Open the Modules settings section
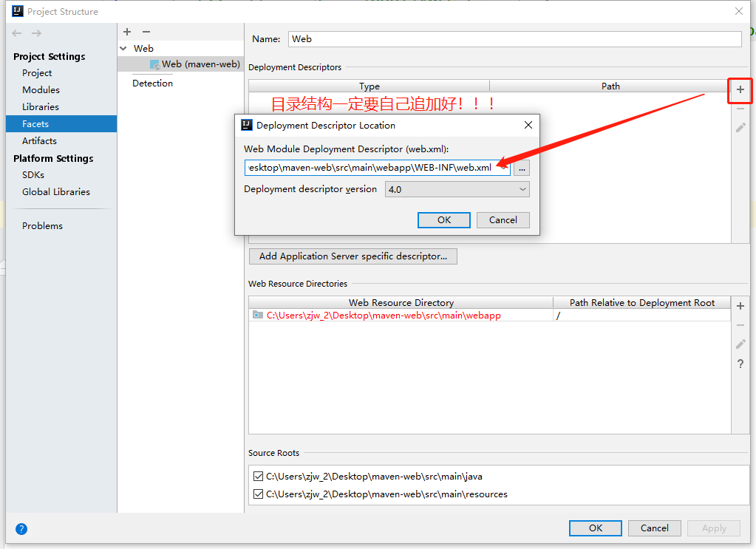The image size is (756, 549). pyautogui.click(x=41, y=89)
